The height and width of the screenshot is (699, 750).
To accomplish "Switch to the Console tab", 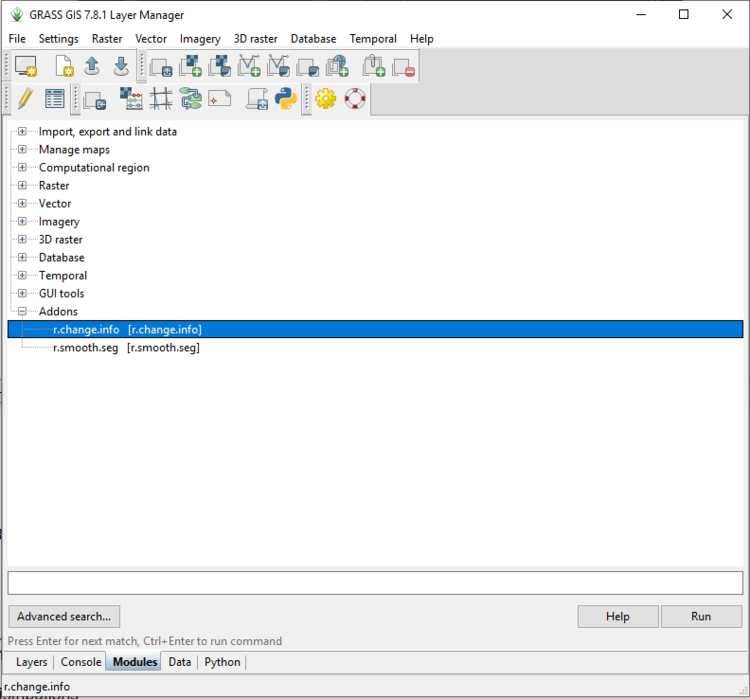I will pos(81,662).
